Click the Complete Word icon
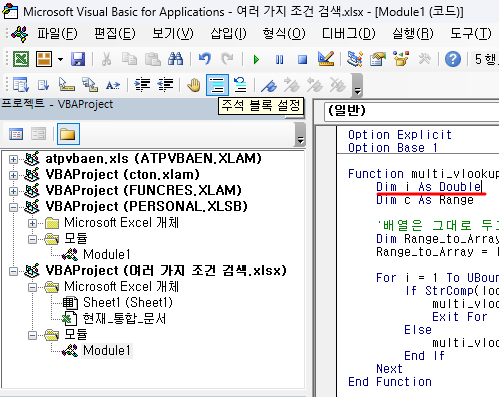This screenshot has width=499, height=397. pos(113,85)
